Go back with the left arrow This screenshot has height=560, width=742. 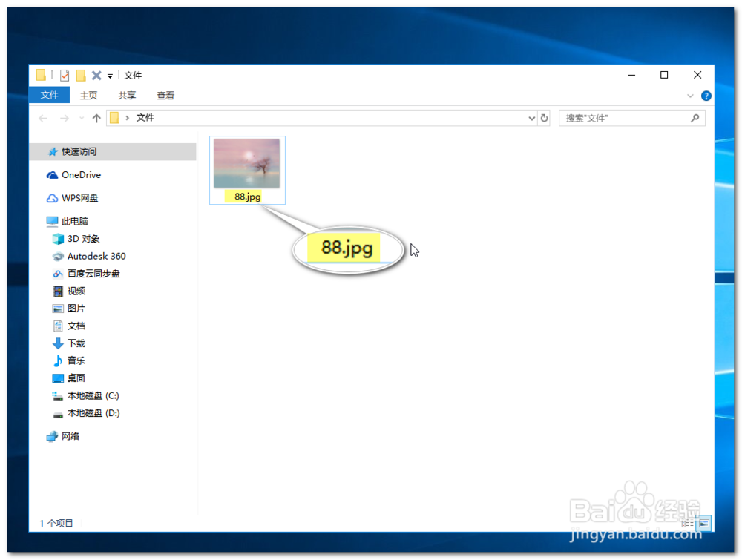(43, 118)
